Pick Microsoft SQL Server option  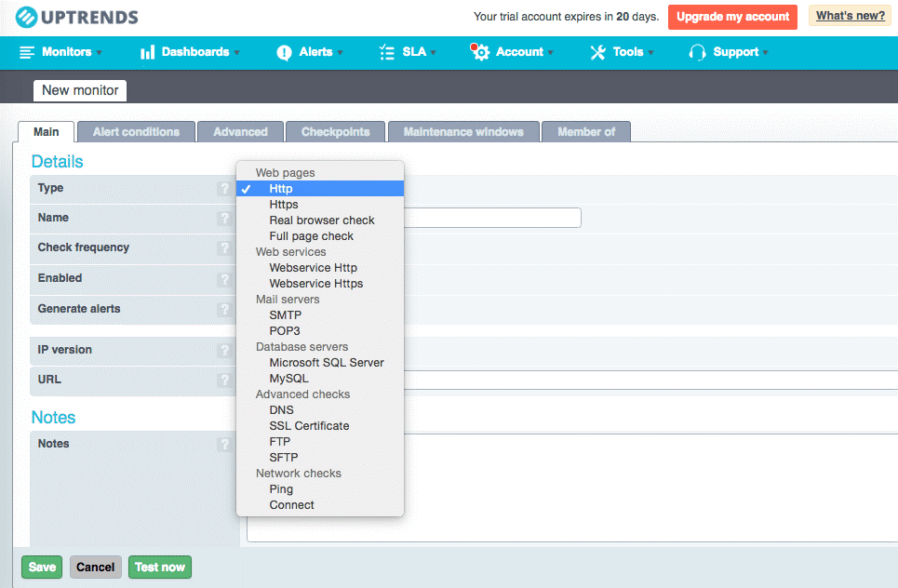[x=320, y=363]
